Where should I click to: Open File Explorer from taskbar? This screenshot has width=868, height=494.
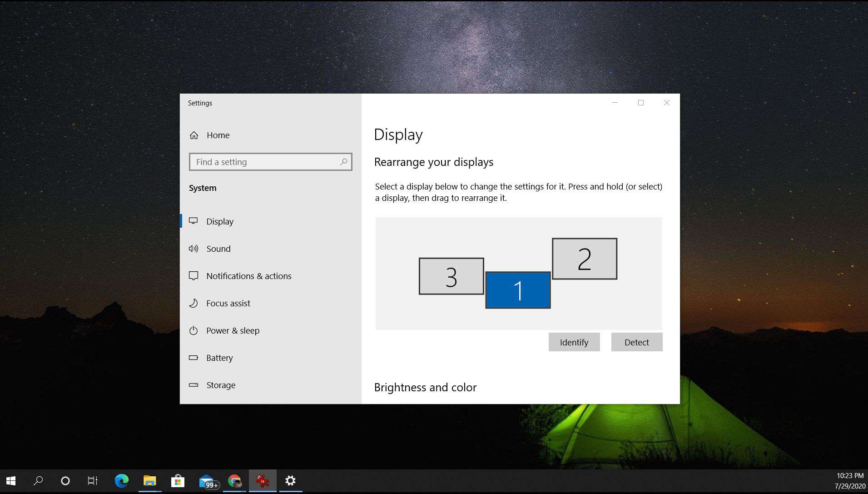pyautogui.click(x=149, y=481)
